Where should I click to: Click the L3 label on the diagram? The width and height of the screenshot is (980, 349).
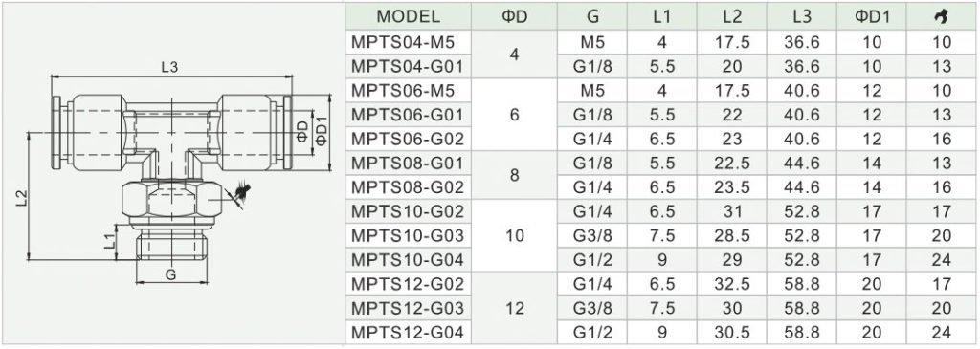pyautogui.click(x=170, y=68)
